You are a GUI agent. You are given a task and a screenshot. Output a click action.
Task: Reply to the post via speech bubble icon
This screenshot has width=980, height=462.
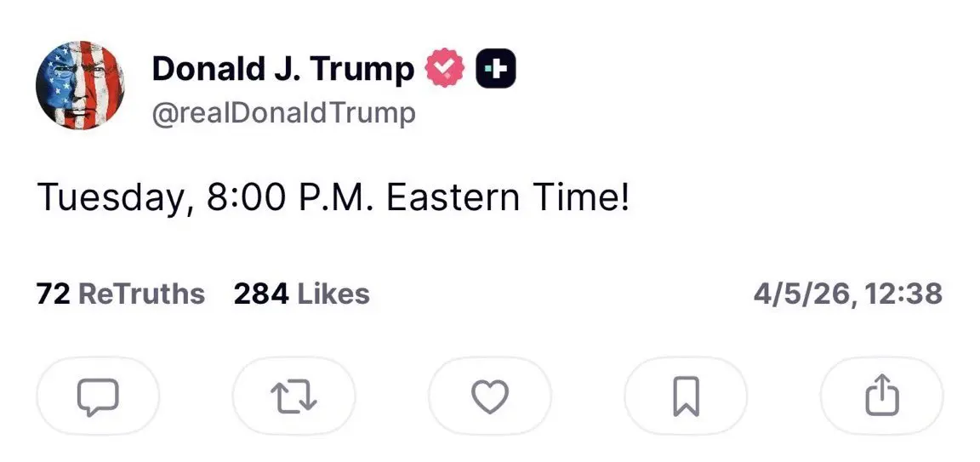tap(98, 396)
